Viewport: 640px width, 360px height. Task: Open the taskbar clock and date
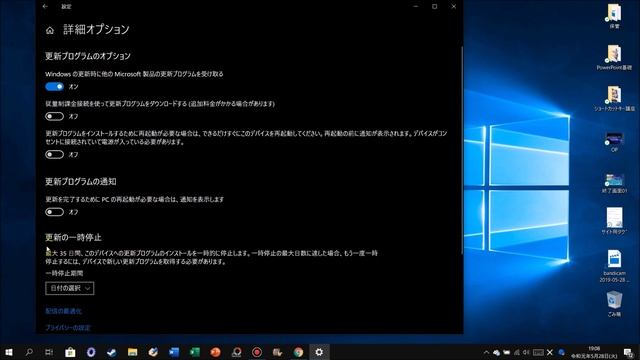(594, 352)
